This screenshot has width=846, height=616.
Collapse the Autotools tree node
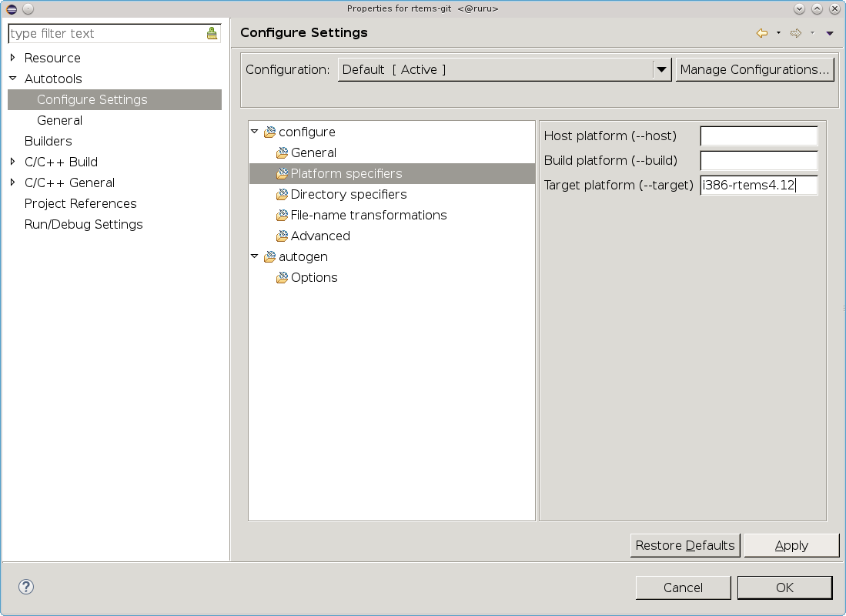pos(13,79)
